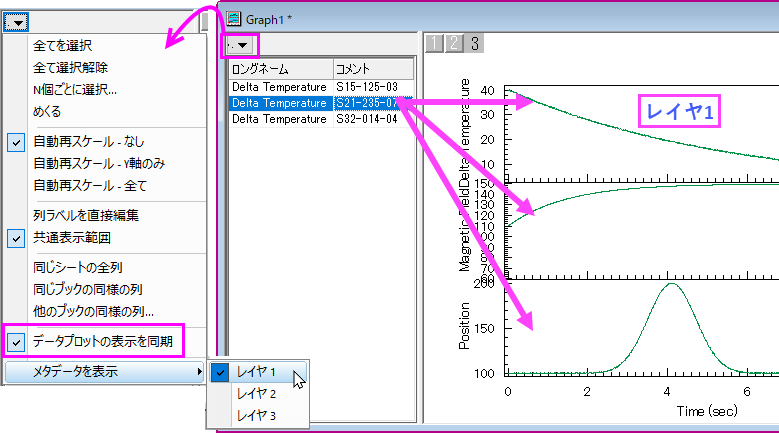
Task: Select row with comment S15-125-03
Action: click(x=321, y=87)
